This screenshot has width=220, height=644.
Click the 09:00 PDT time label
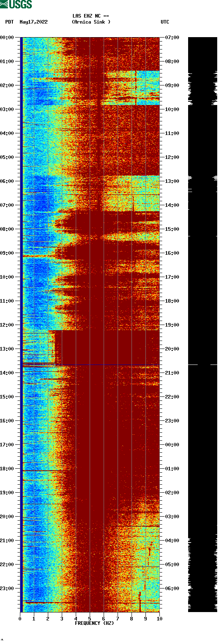7,253
